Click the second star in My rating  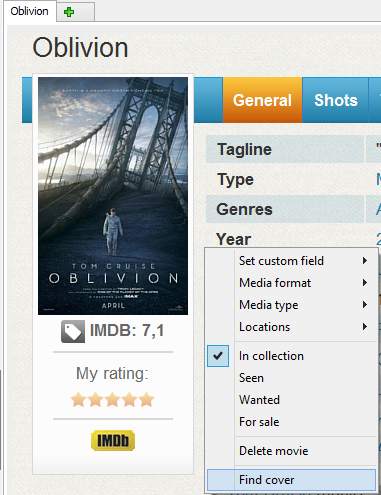pyautogui.click(x=95, y=400)
